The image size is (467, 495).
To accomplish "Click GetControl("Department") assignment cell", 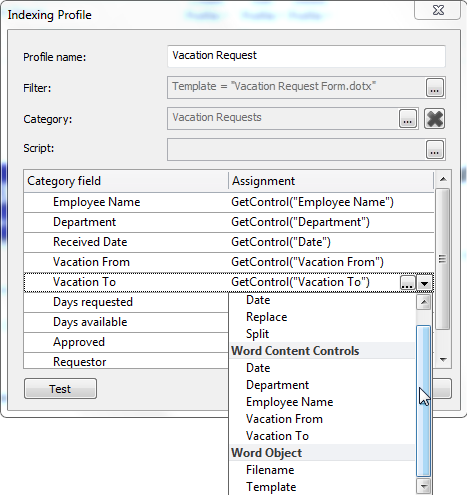I will pos(331,222).
